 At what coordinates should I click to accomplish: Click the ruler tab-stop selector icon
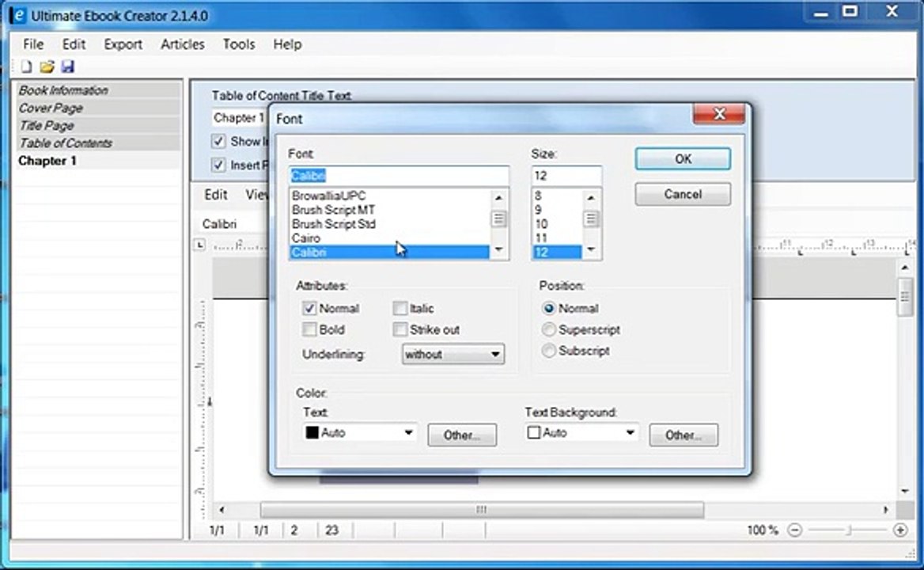click(200, 244)
